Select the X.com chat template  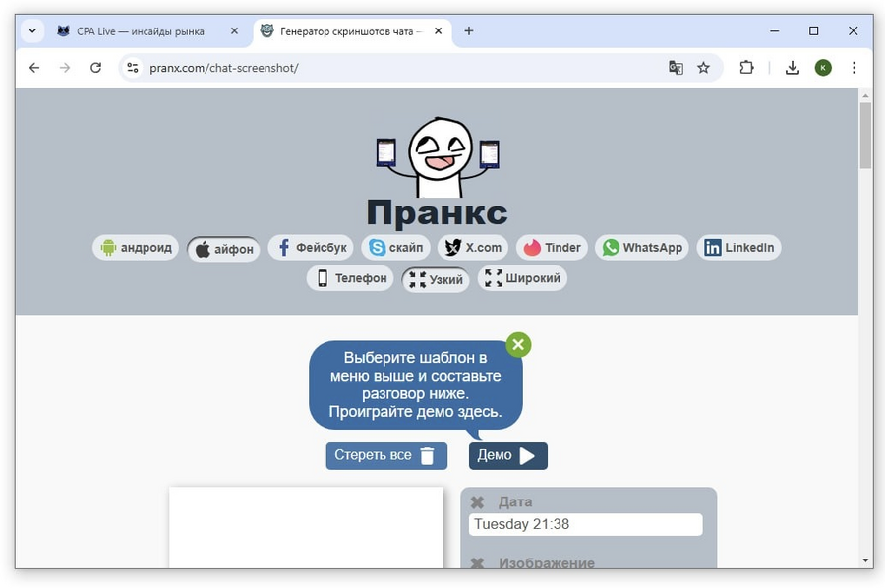pyautogui.click(x=473, y=247)
